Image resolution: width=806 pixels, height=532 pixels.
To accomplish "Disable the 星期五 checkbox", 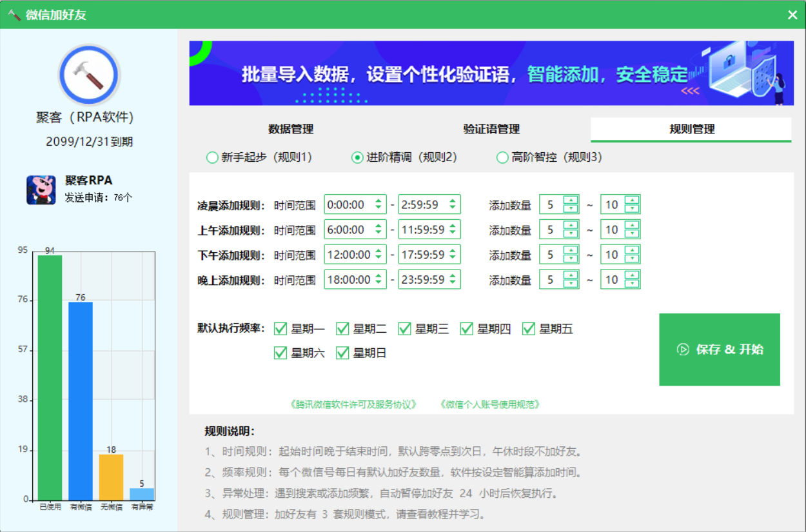I will 529,329.
